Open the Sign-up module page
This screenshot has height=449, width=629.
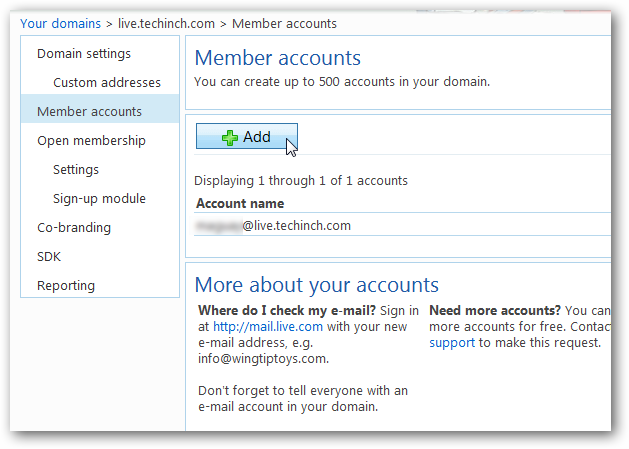point(99,198)
